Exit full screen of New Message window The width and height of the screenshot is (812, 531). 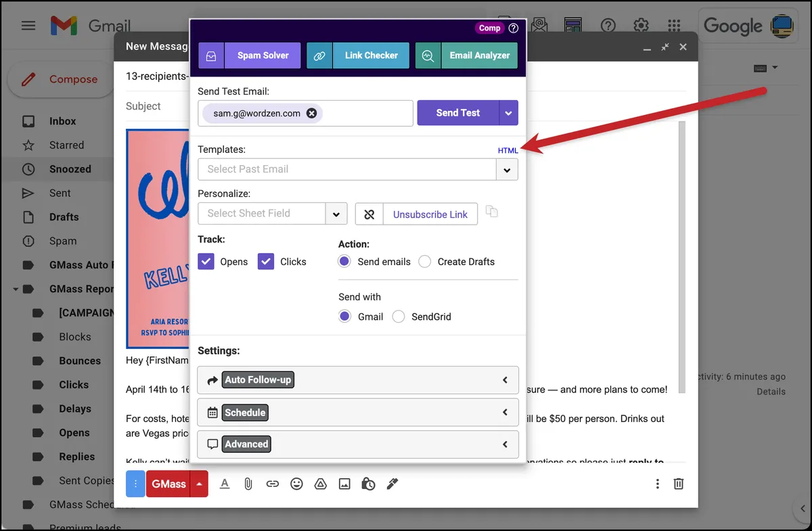[x=665, y=47]
